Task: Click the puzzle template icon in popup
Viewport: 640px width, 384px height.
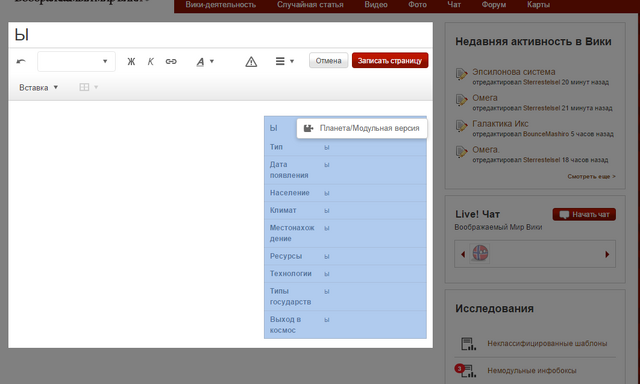Action: click(309, 128)
